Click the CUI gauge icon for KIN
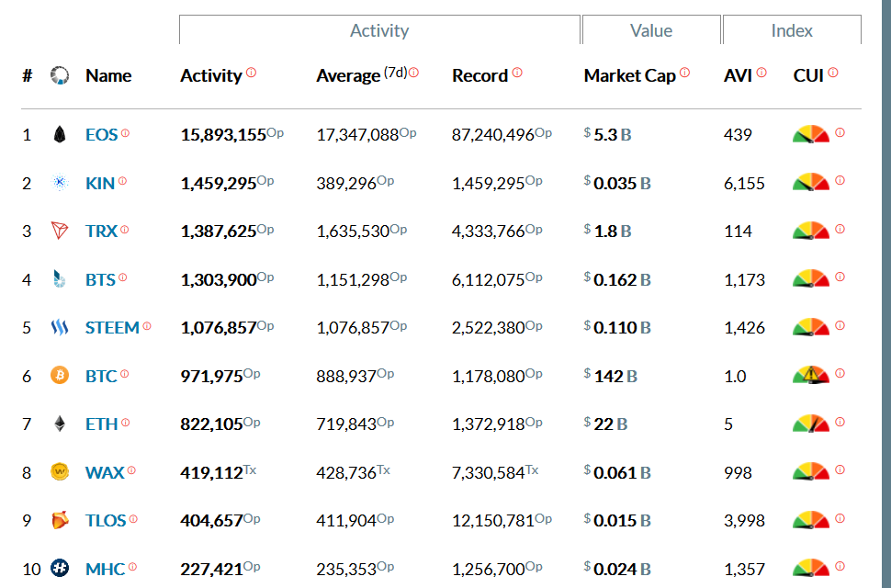Screen dimensions: 891x588 tap(811, 182)
